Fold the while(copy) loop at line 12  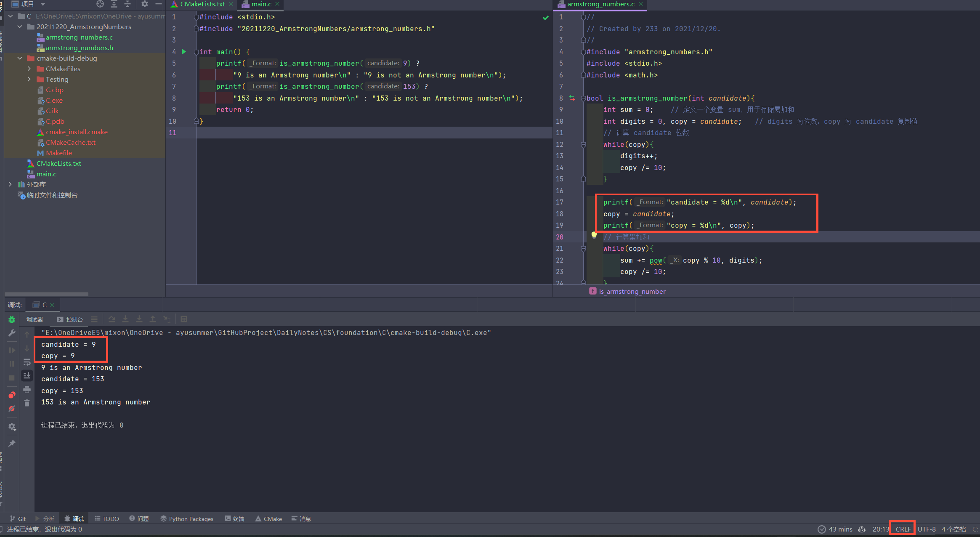(x=583, y=145)
